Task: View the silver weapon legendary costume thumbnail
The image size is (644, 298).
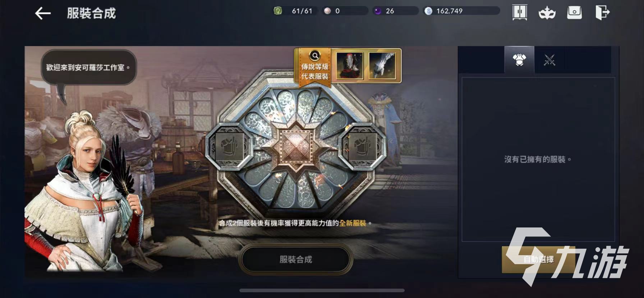Action: coord(382,65)
